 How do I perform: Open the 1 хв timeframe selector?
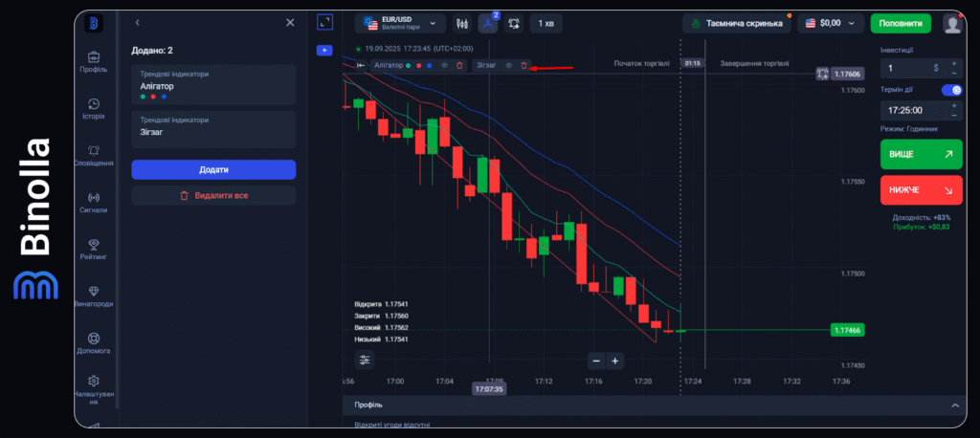point(546,23)
